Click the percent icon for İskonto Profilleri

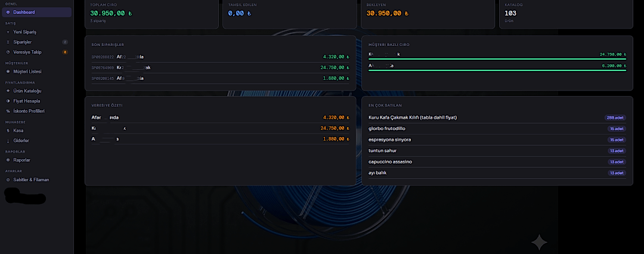coord(8,111)
